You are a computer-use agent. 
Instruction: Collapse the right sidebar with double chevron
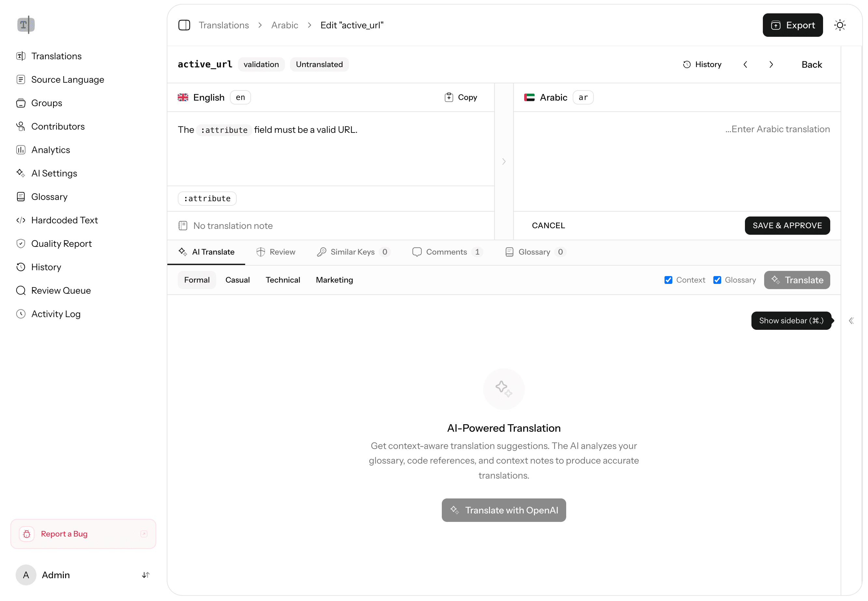point(851,320)
